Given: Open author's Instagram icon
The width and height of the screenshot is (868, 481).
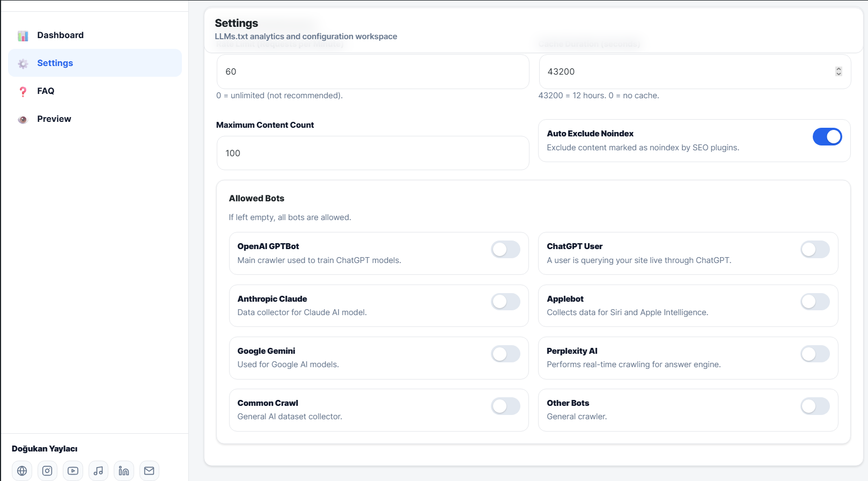Looking at the screenshot, I should click(47, 471).
